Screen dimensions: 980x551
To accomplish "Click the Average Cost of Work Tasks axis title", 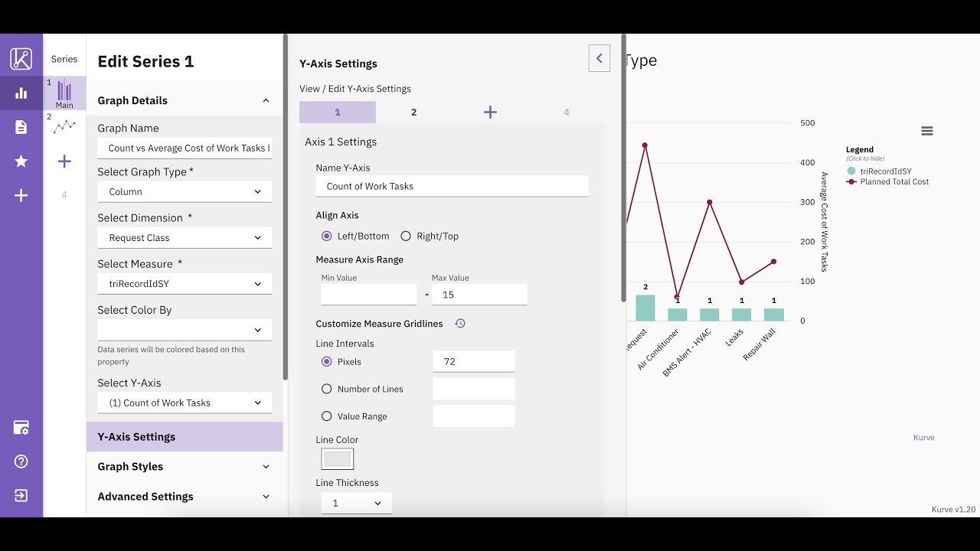I will click(x=825, y=222).
